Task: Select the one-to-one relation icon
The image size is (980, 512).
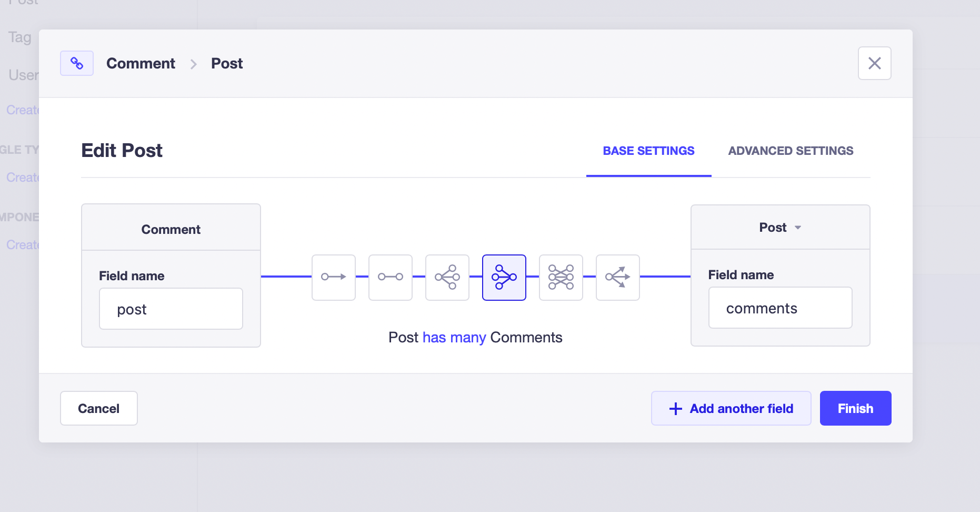Action: [x=391, y=277]
